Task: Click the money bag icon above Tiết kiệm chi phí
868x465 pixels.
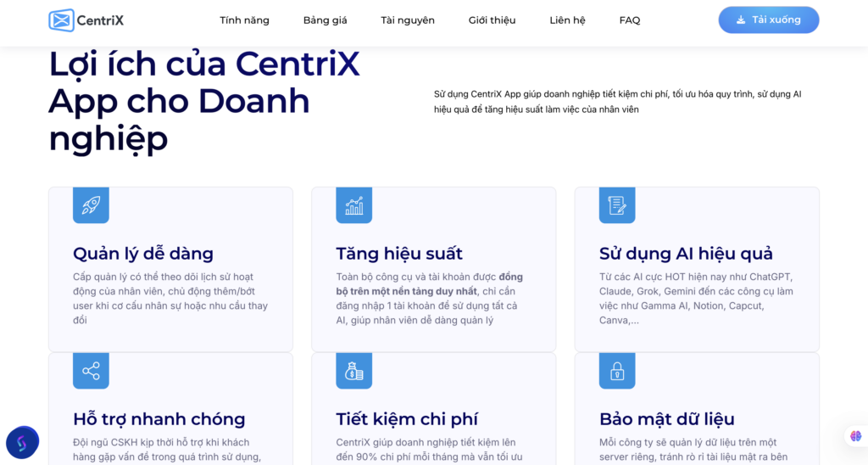Action: pos(353,371)
